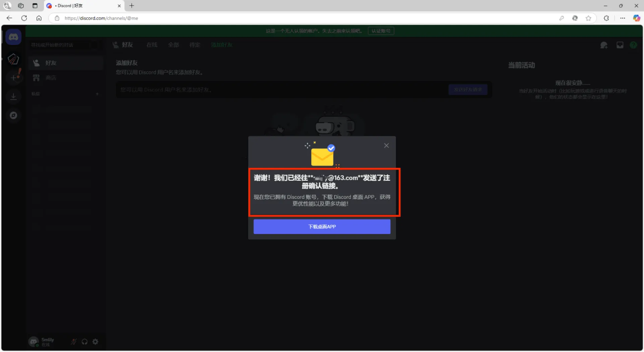Image resolution: width=644 pixels, height=352 pixels.
Task: Click the Smiily user avatar
Action: pyautogui.click(x=34, y=342)
